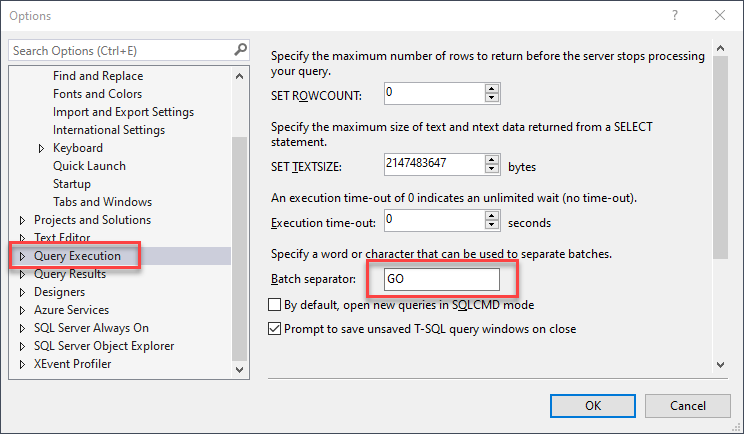Open Query Results options category
Viewport: 744px width, 434px height.
(69, 274)
